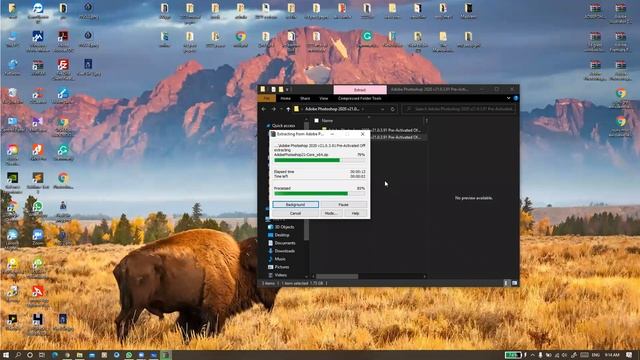Go forward in File Explorer
The width and height of the screenshot is (640, 360).
273,109
